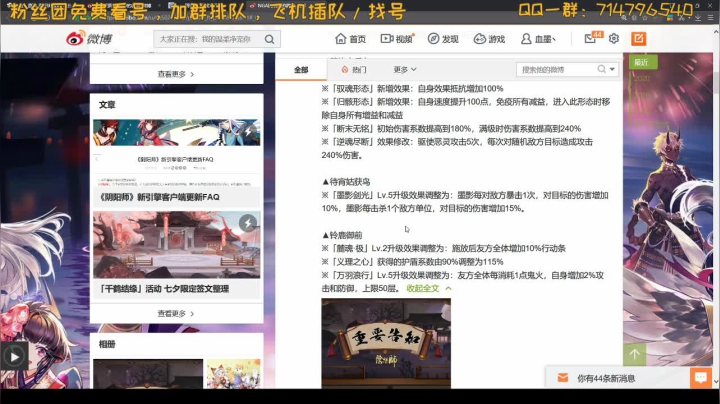The width and height of the screenshot is (720, 404).
Task: Open article 《阴阳师》新引擎客户端更新FAQ
Action: pyautogui.click(x=159, y=197)
